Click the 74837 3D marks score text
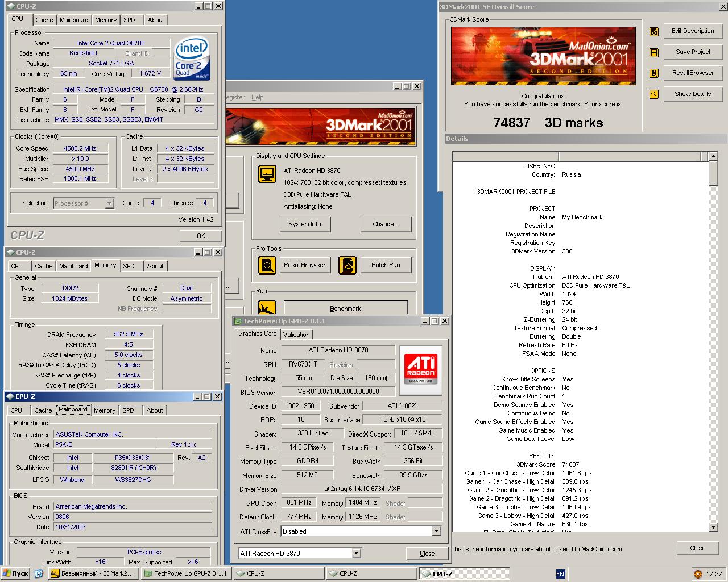 pyautogui.click(x=548, y=123)
